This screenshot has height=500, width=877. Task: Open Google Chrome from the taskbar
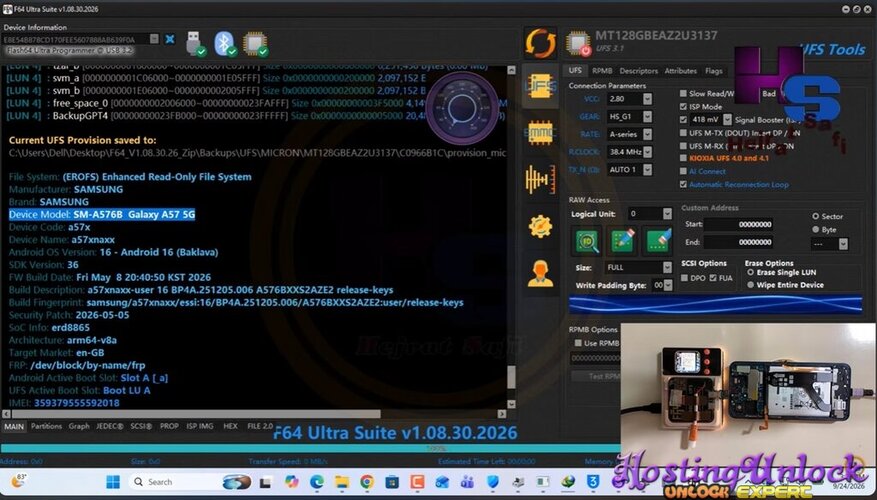point(367,482)
